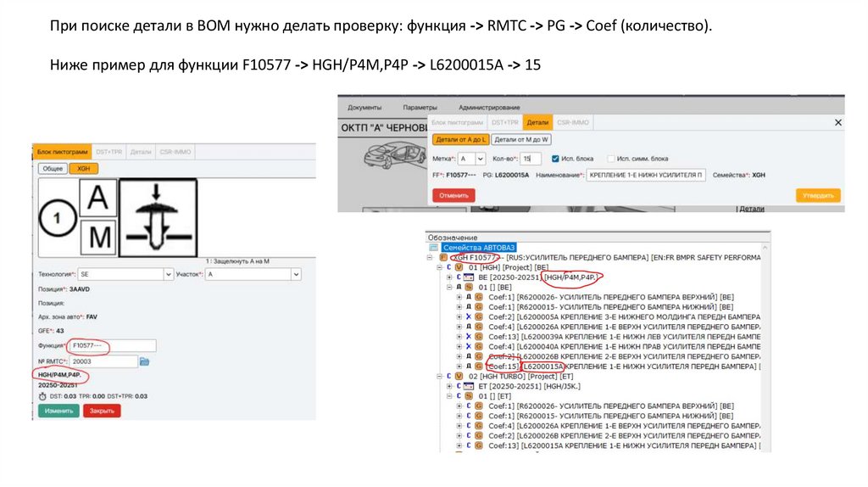The height and width of the screenshot is (487, 868).
Task: Click the green Изменить button
Action: [x=58, y=411]
